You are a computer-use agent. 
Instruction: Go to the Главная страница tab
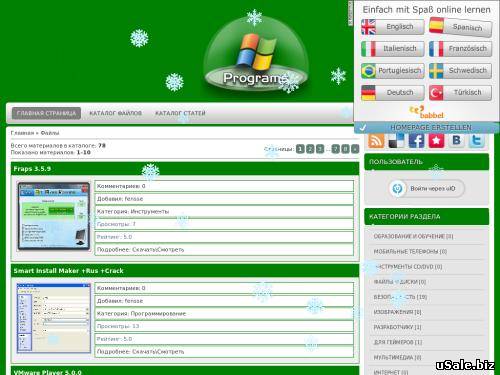(x=46, y=113)
